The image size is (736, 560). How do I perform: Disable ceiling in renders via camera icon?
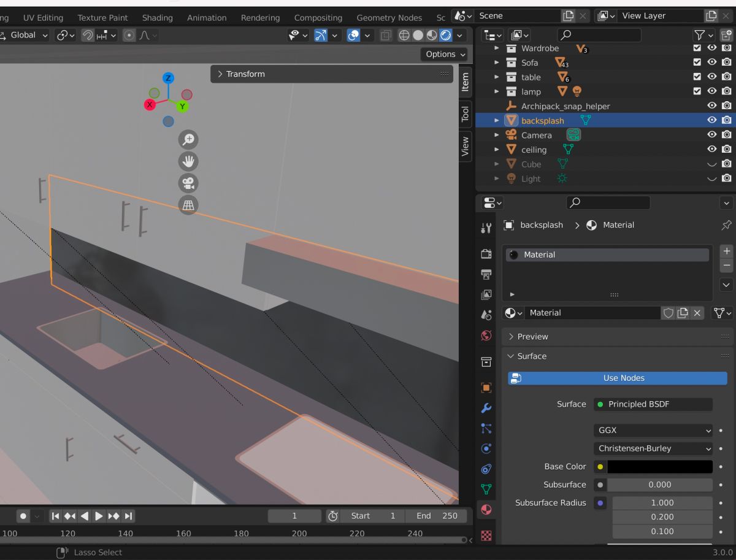click(727, 149)
